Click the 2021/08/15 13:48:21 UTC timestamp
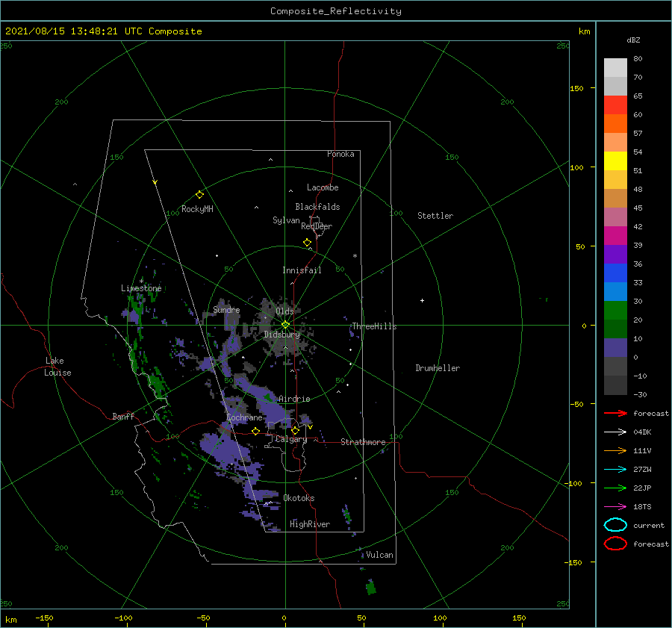 pyautogui.click(x=104, y=31)
